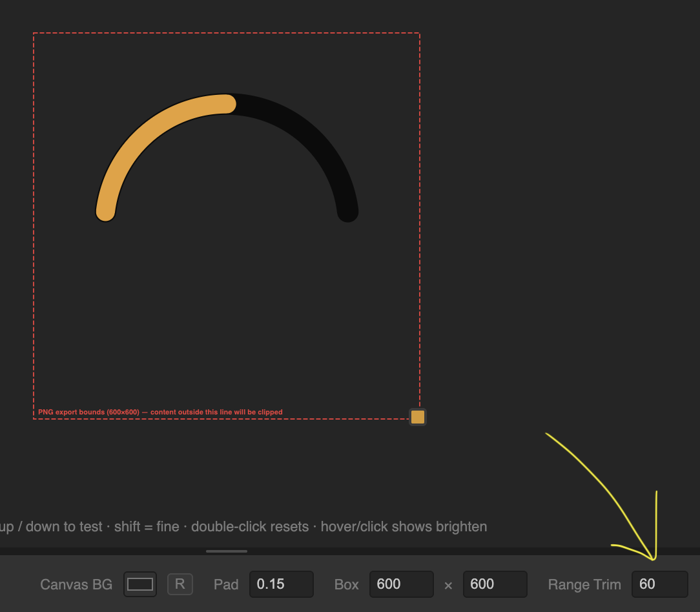Click the Pad value field 0.15
The height and width of the screenshot is (612, 700).
282,584
